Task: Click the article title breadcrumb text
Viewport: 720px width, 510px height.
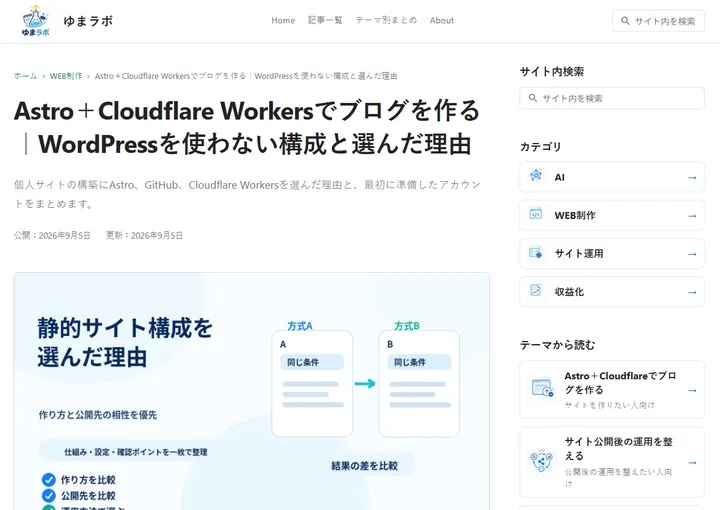Action: point(246,76)
